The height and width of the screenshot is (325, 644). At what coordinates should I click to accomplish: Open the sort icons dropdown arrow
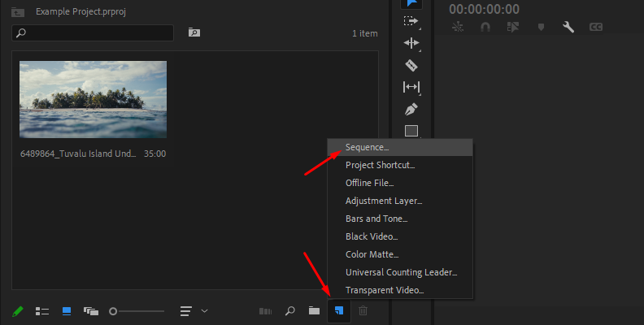[x=205, y=310]
